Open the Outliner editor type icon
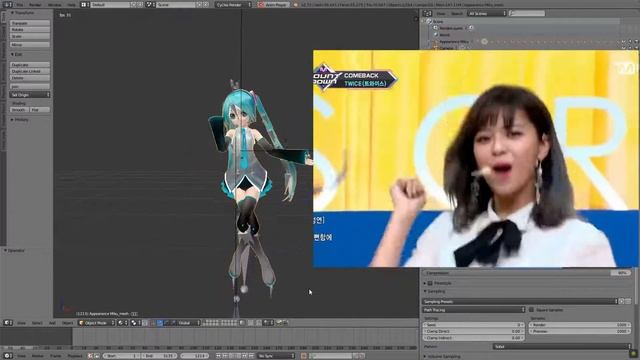This screenshot has width=640, height=360. pyautogui.click(x=427, y=13)
